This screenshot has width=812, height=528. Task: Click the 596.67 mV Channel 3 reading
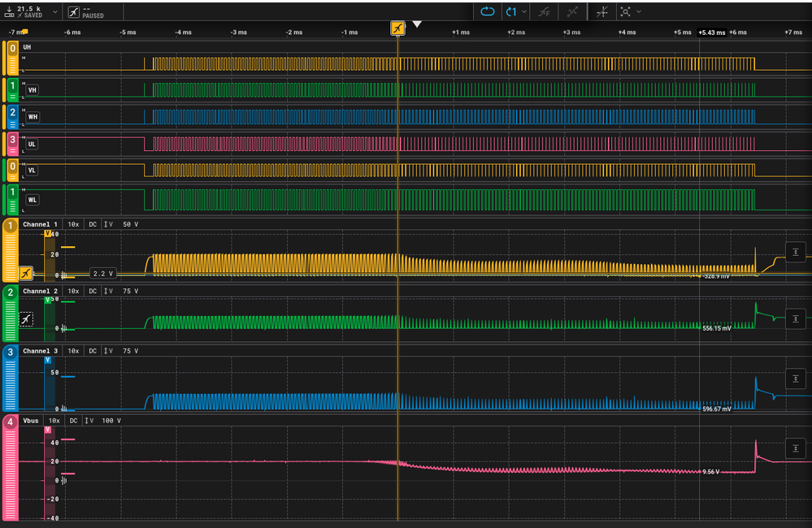pyautogui.click(x=717, y=409)
